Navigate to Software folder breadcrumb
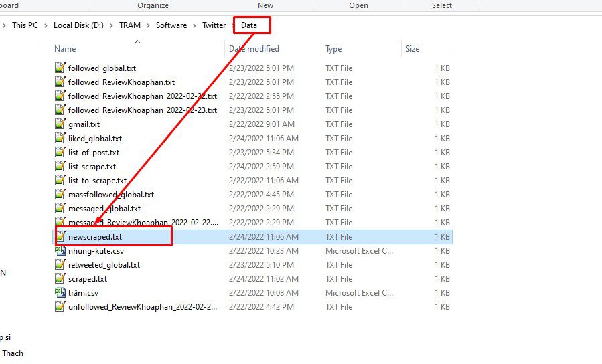 click(171, 25)
